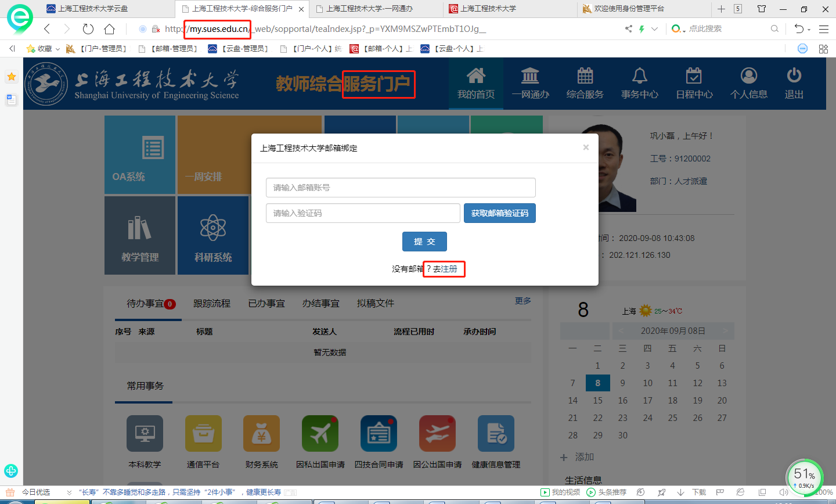Image resolution: width=836 pixels, height=504 pixels.
Task: Open the 教学管理 tile
Action: coord(140,235)
